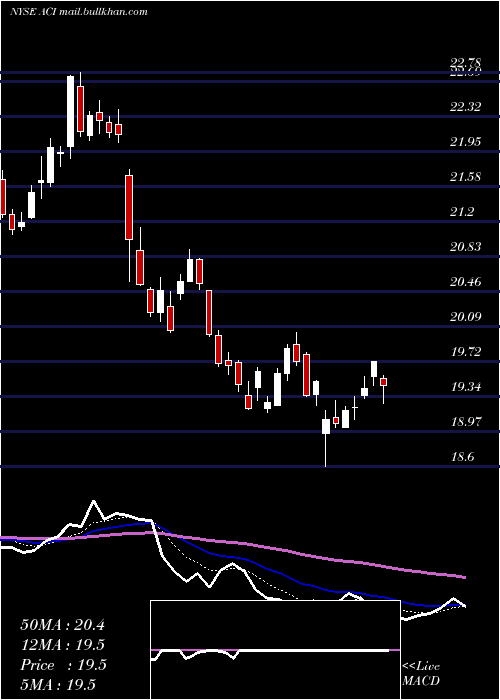Viewport: 500px width, 700px height.
Task: Click the <<Live MACD label
Action: coord(421,674)
